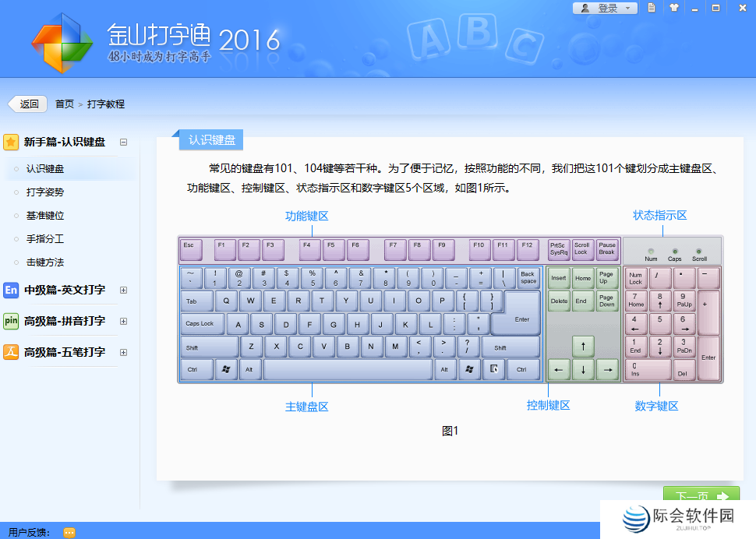The height and width of the screenshot is (539, 756).
Task: Click the green 下一页 next page button
Action: [x=701, y=495]
